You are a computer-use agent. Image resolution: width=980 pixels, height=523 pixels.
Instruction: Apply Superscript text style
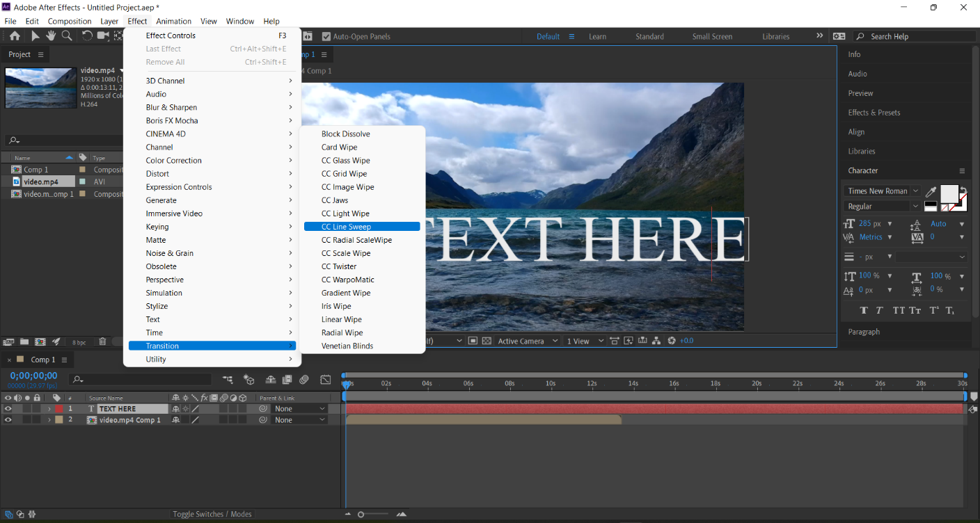tap(934, 310)
